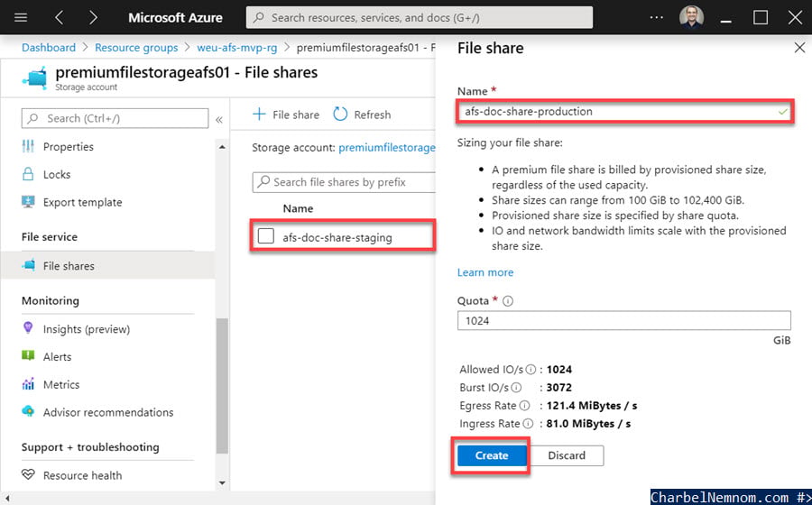Image resolution: width=812 pixels, height=505 pixels.
Task: Click the Storage account subtitle text
Action: click(86, 87)
